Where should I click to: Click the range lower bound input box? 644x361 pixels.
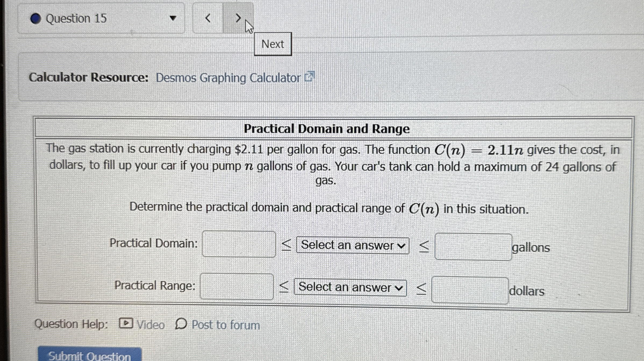237,286
